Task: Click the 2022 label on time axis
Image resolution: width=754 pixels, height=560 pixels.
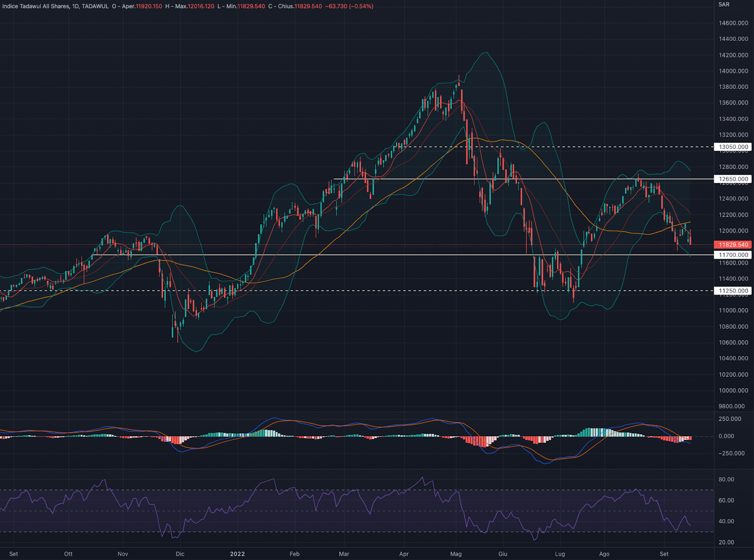Action: click(237, 554)
